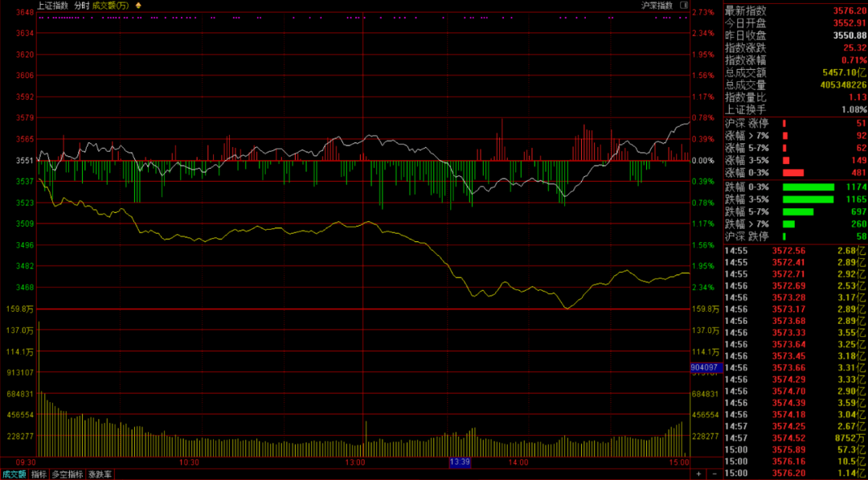Click the 最新指数 value 3576.20
Image resolution: width=868 pixels, height=480 pixels.
(850, 10)
